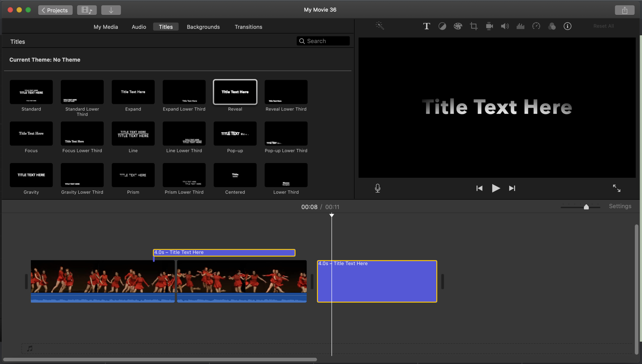The image size is (642, 364).
Task: Open the color correction palette
Action: point(458,26)
